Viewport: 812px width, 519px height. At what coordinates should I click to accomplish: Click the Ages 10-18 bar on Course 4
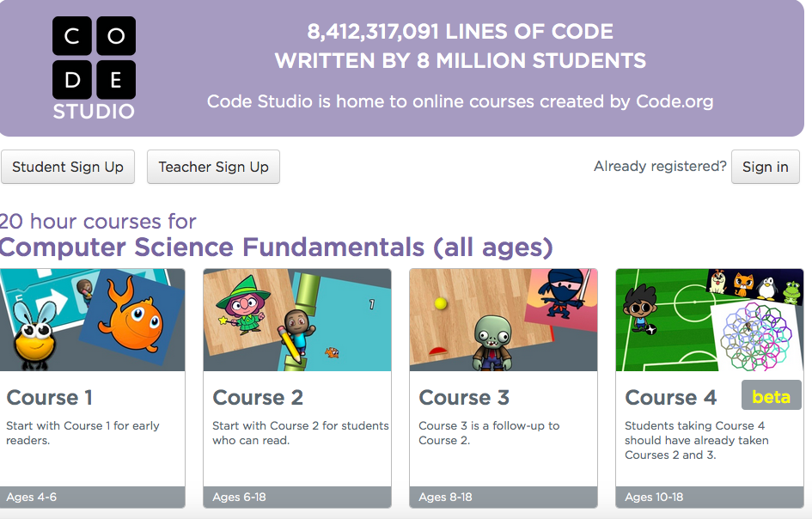(709, 497)
